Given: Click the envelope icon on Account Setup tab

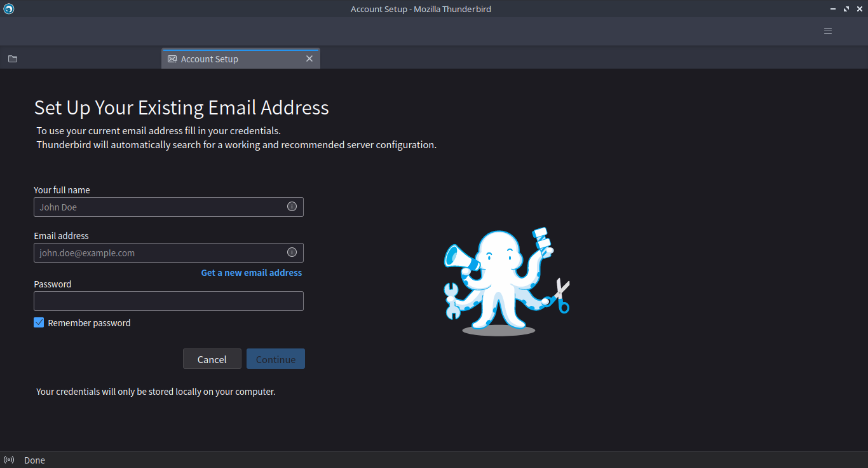Looking at the screenshot, I should 172,59.
